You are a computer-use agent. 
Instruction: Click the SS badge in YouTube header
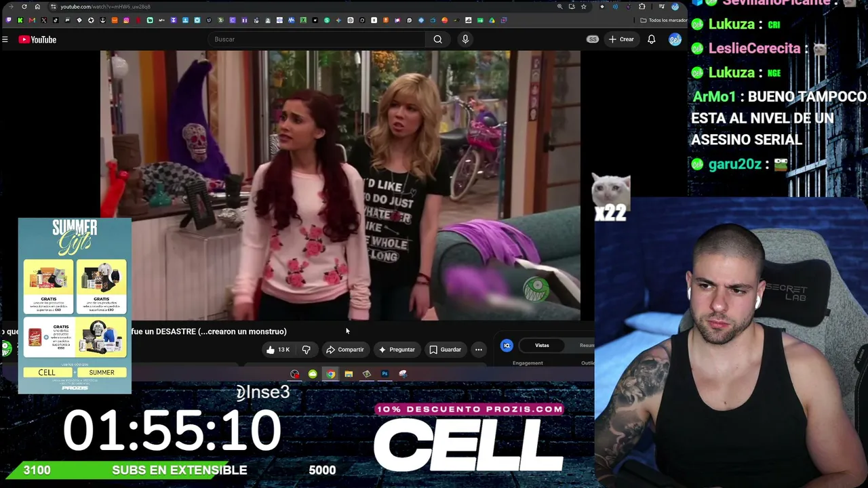[x=593, y=39]
